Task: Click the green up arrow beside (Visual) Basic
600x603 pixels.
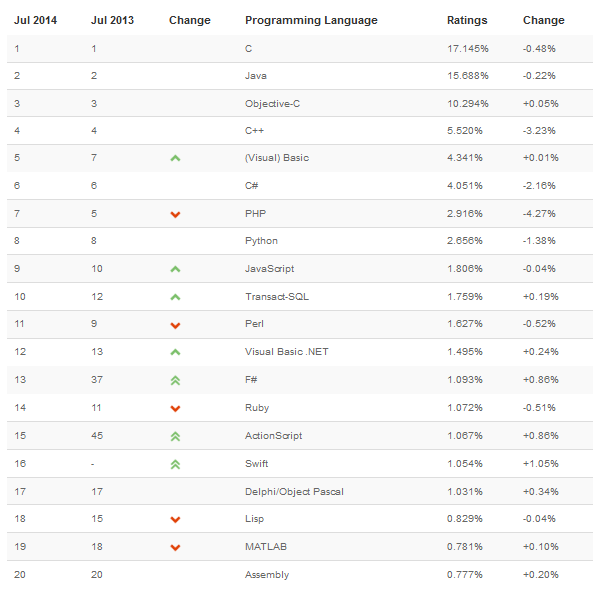Action: 175,158
